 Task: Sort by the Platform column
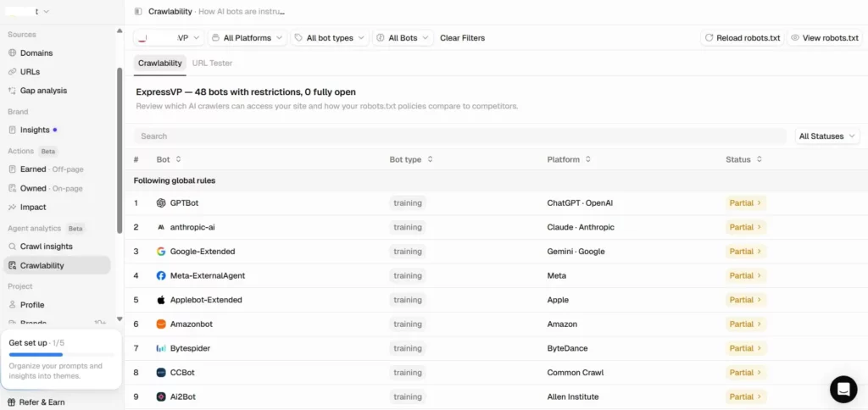point(569,159)
